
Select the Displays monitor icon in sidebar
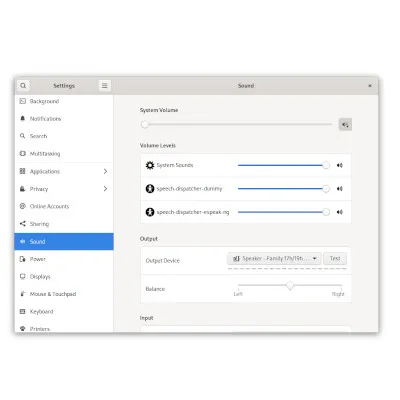pos(23,276)
